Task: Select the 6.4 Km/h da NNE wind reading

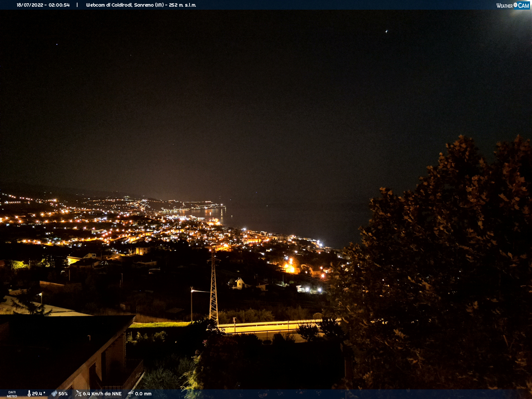Action: pyautogui.click(x=102, y=394)
